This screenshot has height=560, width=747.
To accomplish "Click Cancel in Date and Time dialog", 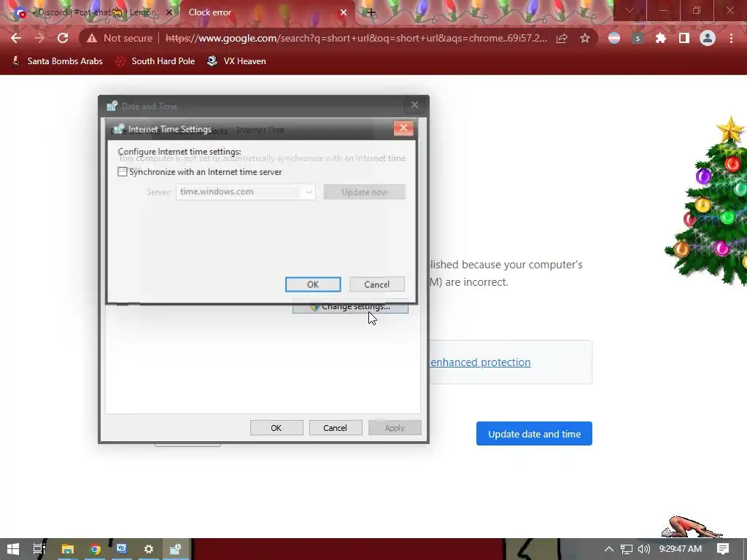I will 336,427.
